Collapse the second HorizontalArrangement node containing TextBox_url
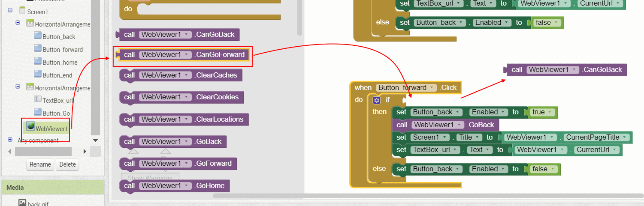Viewport: 644px width, 206px height. (18, 86)
